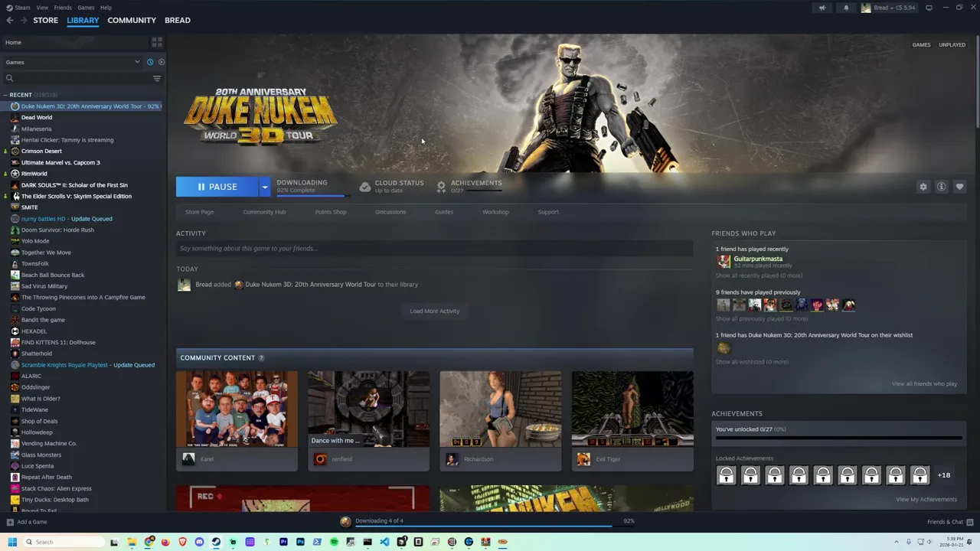980x551 pixels.
Task: Select nurny battles HD Update Queued
Action: [x=67, y=219]
